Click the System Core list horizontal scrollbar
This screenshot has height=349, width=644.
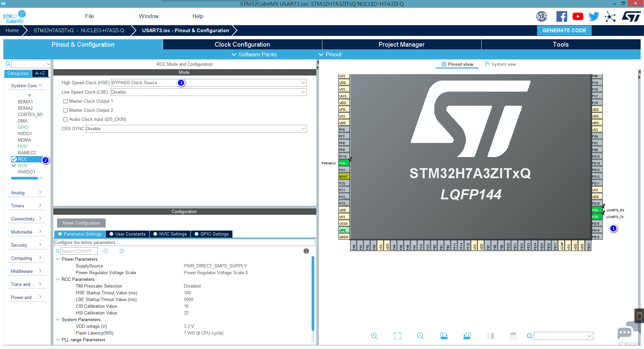point(24,178)
